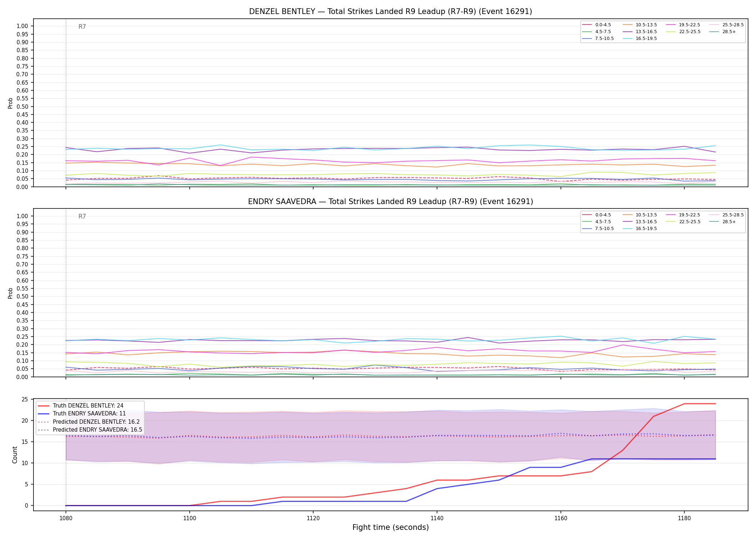Select 13.5-16.5 legend entry in Saavedra chart

tap(640, 222)
